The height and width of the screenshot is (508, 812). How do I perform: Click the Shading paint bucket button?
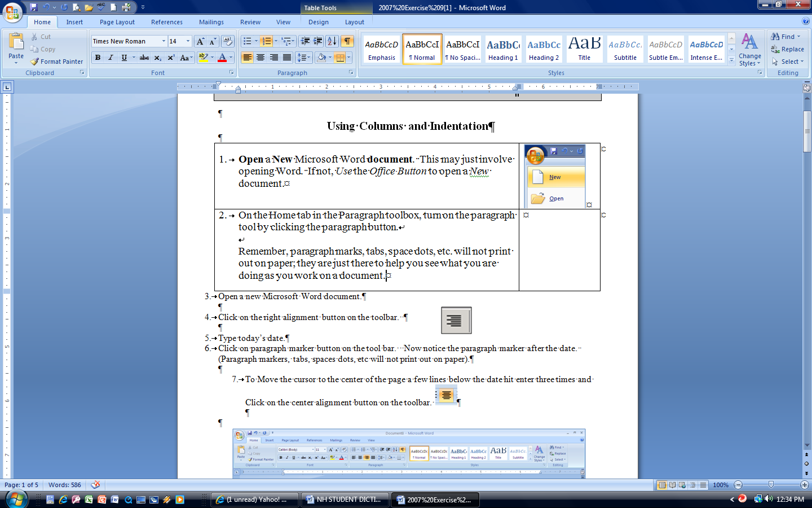[321, 58]
